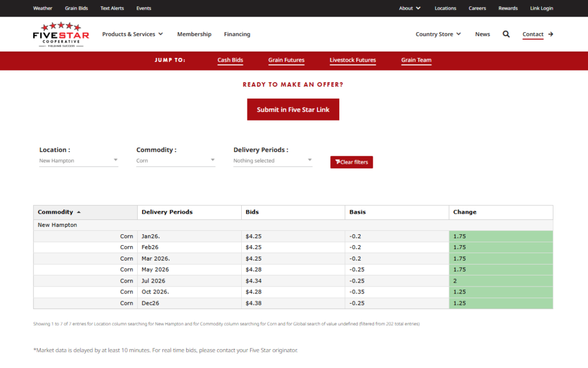Open the Delivery Periods dropdown
588x368 pixels.
pyautogui.click(x=273, y=161)
